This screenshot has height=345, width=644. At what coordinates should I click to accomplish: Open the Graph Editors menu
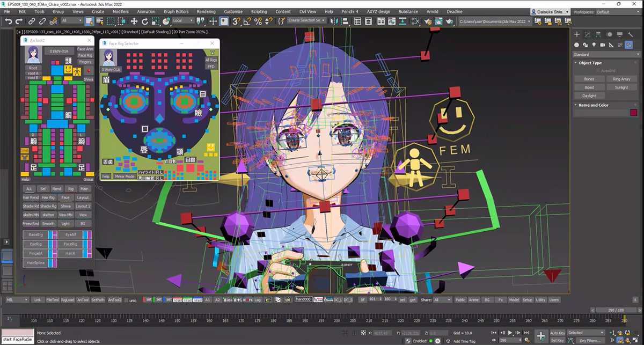pyautogui.click(x=176, y=11)
